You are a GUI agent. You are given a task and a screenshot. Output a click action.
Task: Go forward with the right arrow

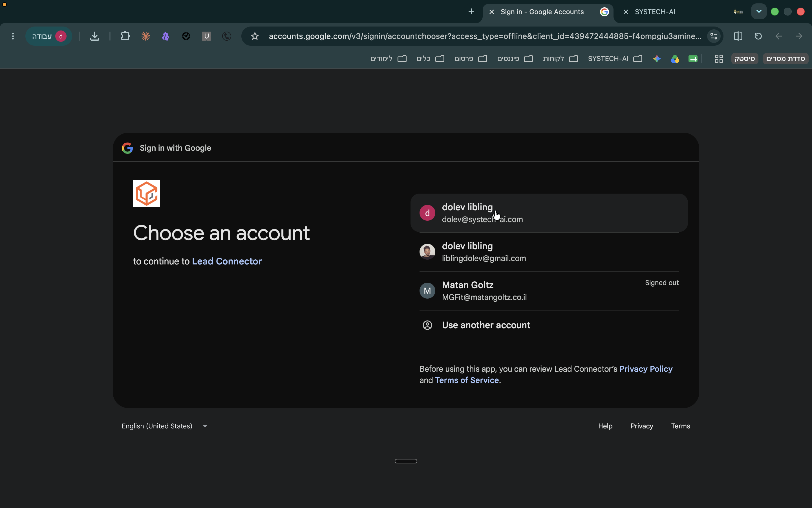pos(799,36)
